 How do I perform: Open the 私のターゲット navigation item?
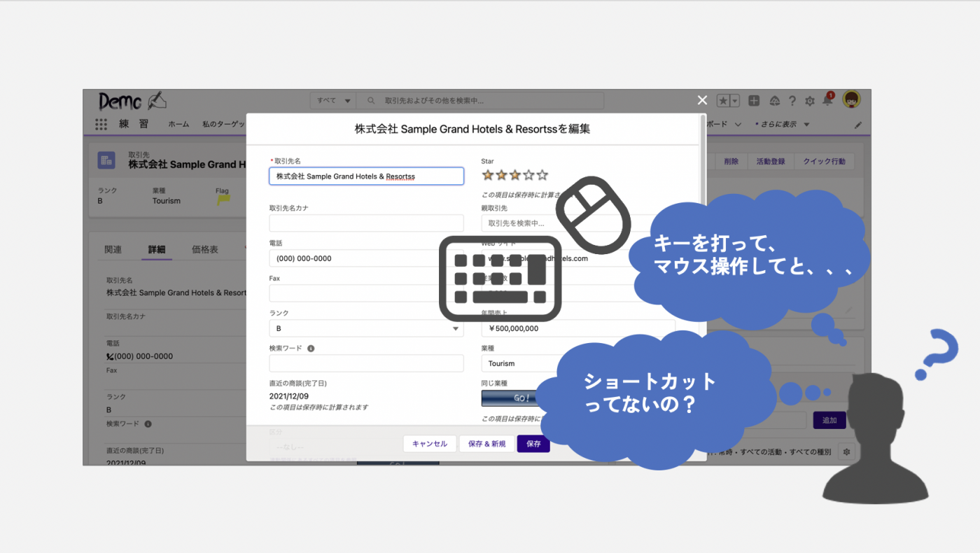(223, 124)
